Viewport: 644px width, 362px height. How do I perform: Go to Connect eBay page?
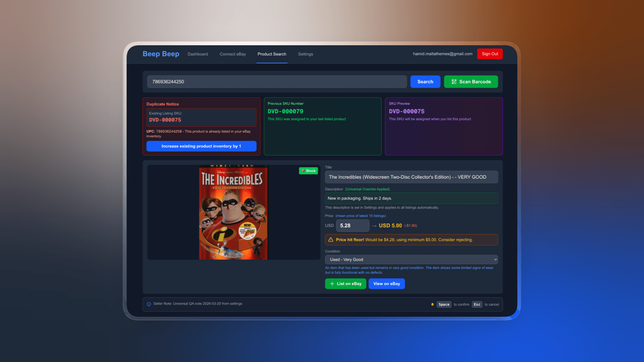(x=233, y=54)
